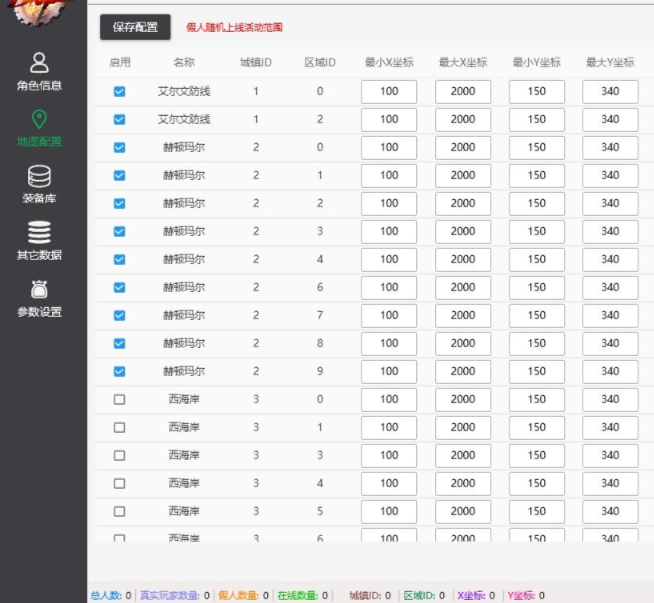Click the 最小Y坐标 column header
The image size is (654, 603).
pos(536,63)
